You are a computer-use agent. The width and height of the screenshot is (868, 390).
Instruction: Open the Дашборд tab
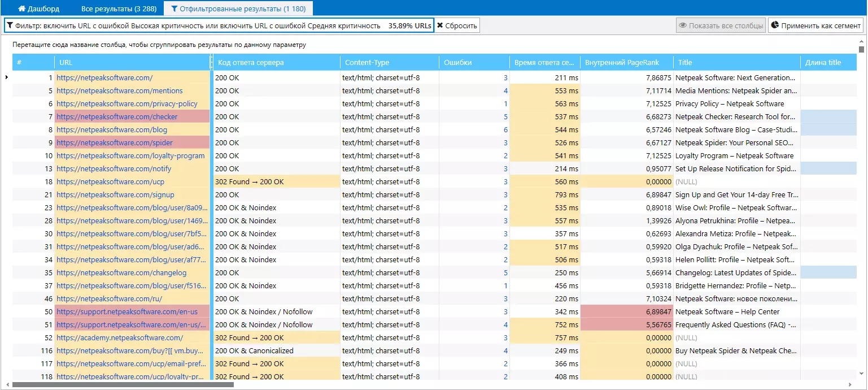(x=38, y=8)
